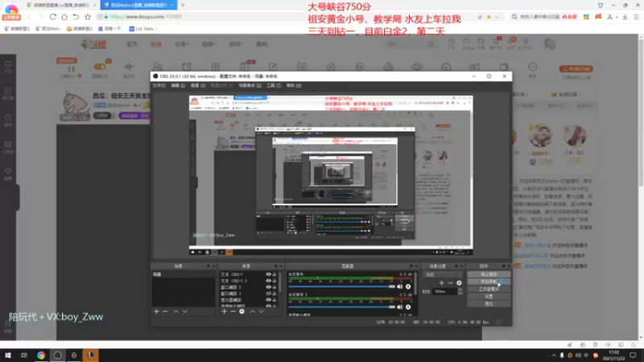Add a new source with the plus icon
Viewport: 644px width, 362px height.
(225, 311)
